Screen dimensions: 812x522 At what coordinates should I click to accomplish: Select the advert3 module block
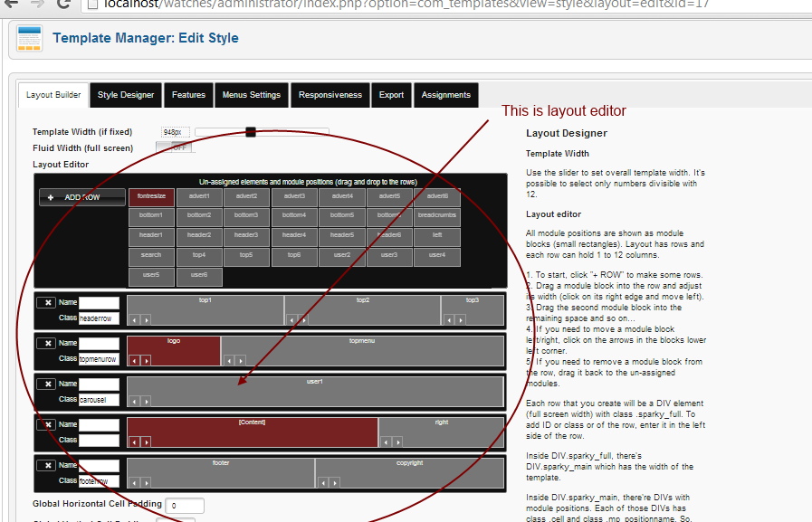click(294, 197)
